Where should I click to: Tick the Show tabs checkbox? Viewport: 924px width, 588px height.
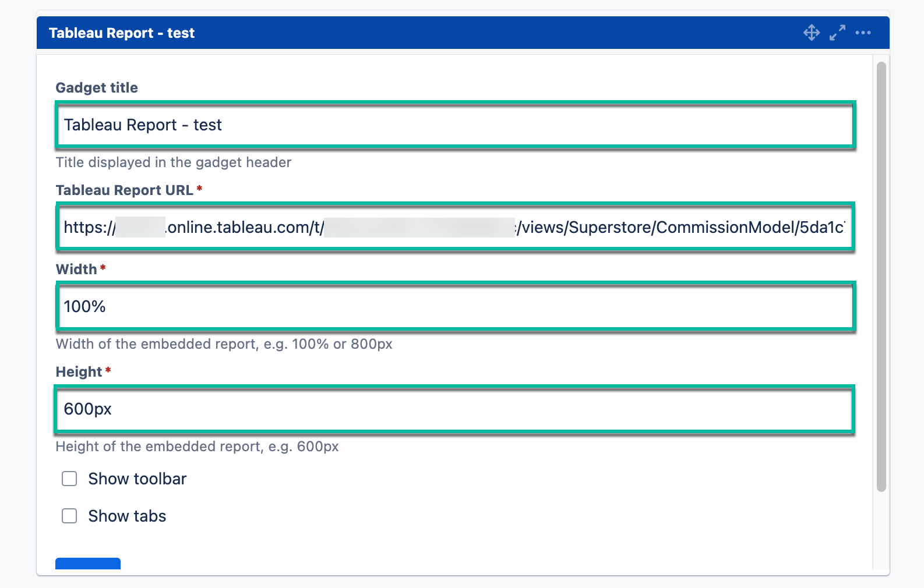click(69, 516)
